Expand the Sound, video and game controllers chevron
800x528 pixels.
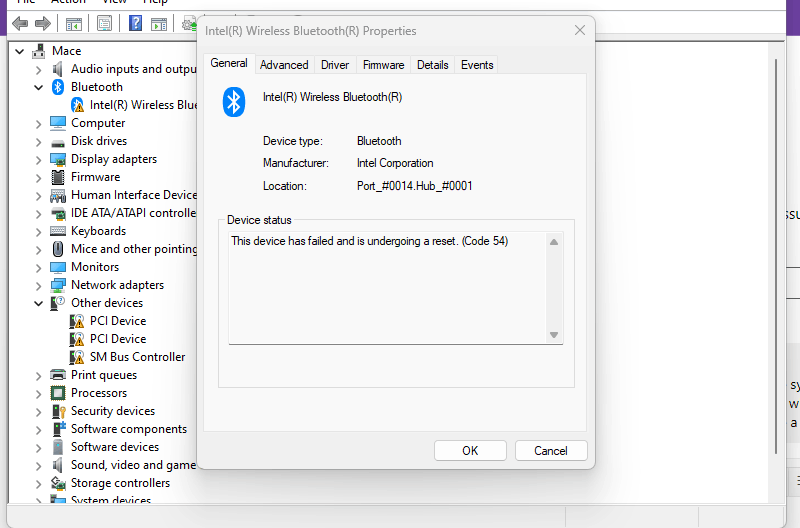39,465
